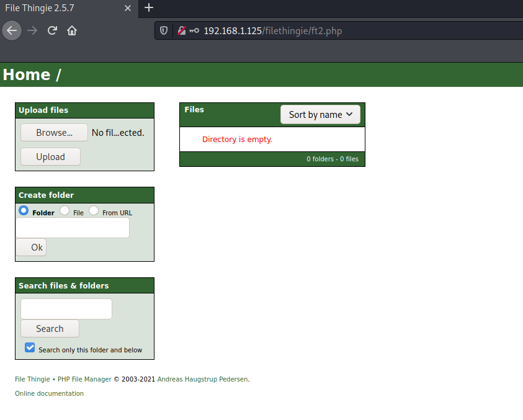Uncheck Search only this folder and below

point(30,347)
